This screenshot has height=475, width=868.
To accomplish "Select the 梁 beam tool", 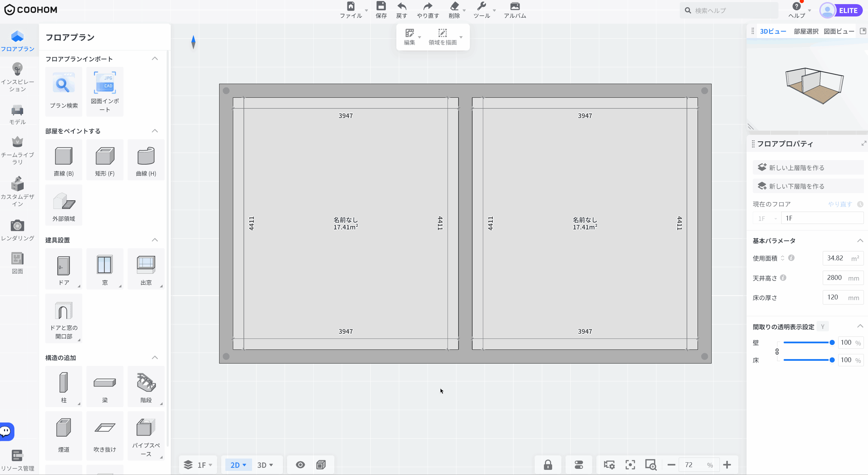I will tap(105, 387).
